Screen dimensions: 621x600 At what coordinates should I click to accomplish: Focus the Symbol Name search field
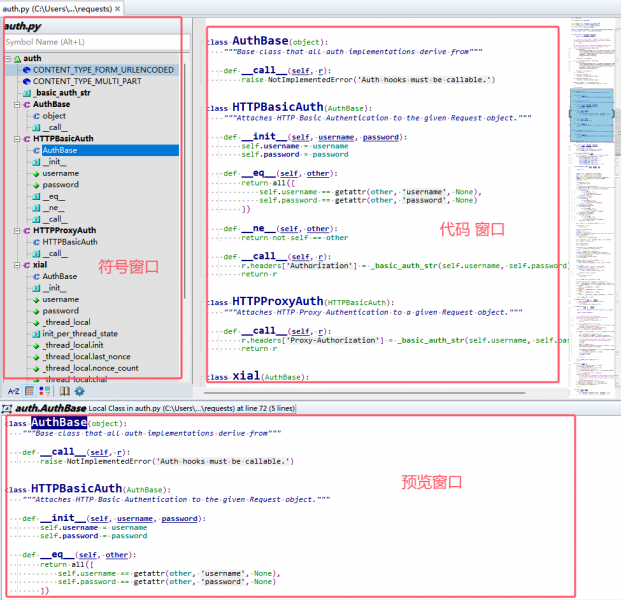click(x=97, y=42)
